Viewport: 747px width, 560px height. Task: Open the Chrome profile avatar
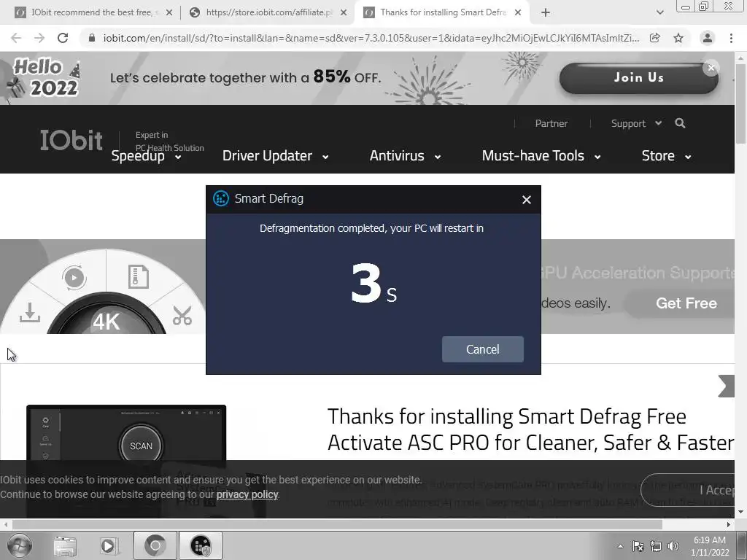click(x=708, y=38)
